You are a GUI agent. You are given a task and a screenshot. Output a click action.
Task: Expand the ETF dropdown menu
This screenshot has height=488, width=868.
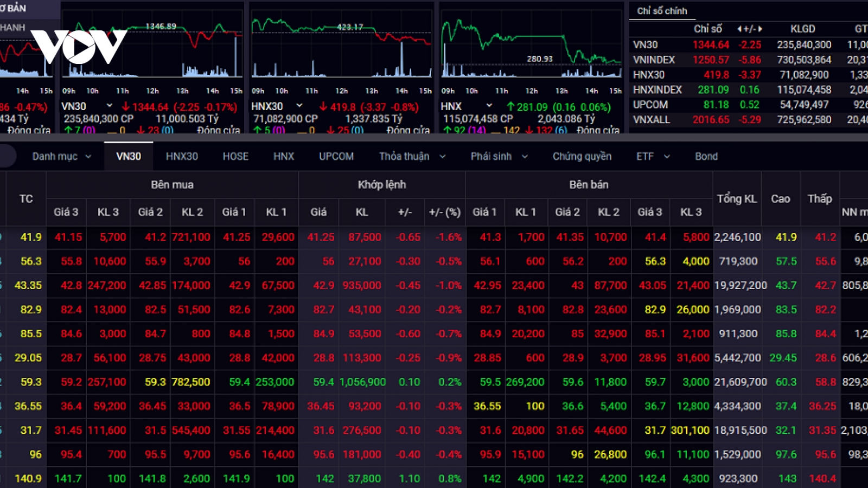(x=653, y=156)
